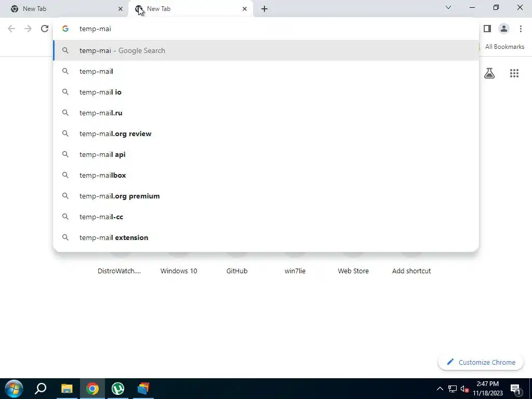Open File Explorer from taskbar
Screen dimensions: 532x399
[67, 389]
